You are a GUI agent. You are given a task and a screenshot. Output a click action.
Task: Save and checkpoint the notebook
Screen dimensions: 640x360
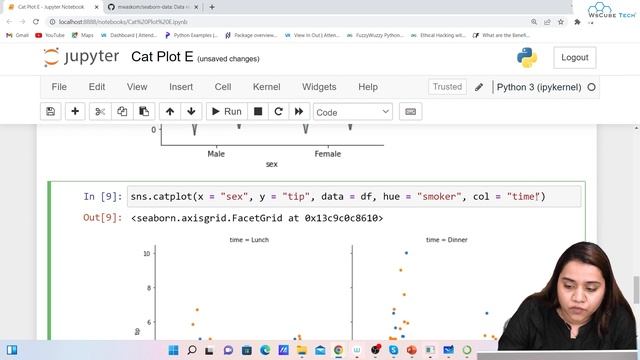(x=51, y=111)
